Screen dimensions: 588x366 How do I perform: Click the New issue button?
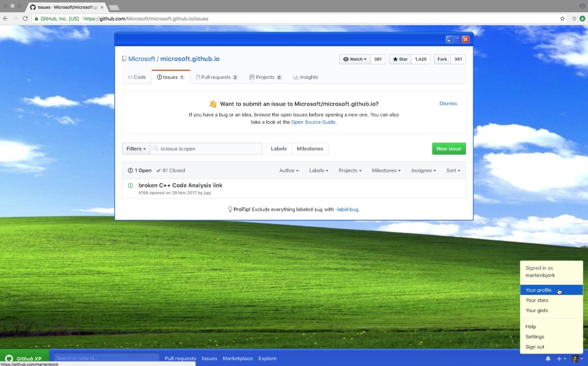pos(448,148)
